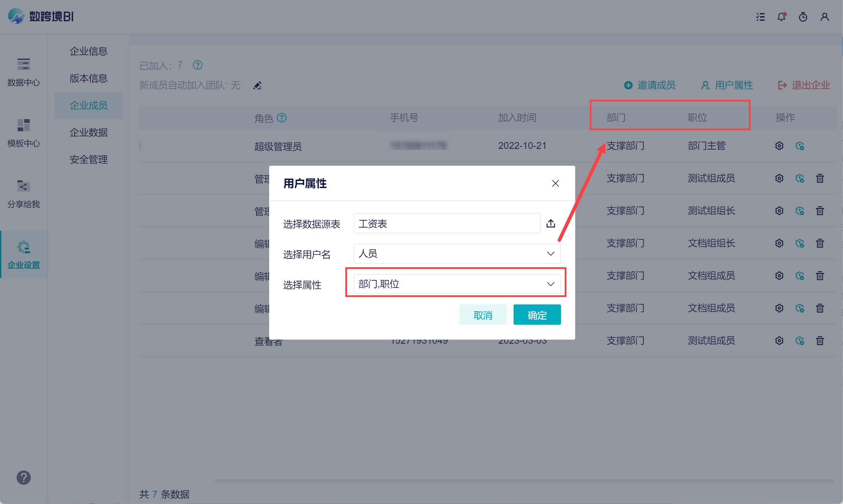
Task: Click upload icon next to 工资表 field
Action: click(551, 223)
